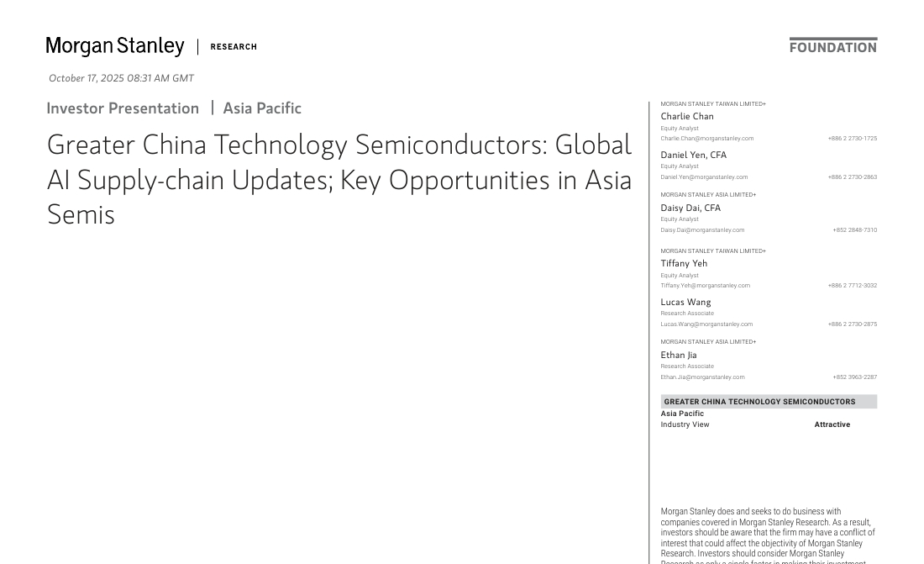The height and width of the screenshot is (564, 924).
Task: Click Ethan Jia's phone number
Action: coord(854,377)
